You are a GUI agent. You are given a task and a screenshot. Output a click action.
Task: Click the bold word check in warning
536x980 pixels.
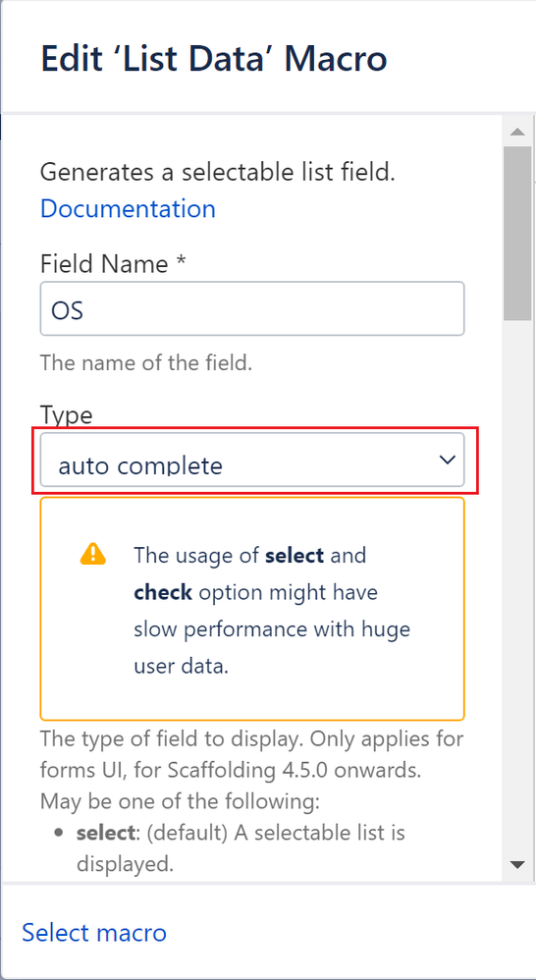pyautogui.click(x=162, y=592)
